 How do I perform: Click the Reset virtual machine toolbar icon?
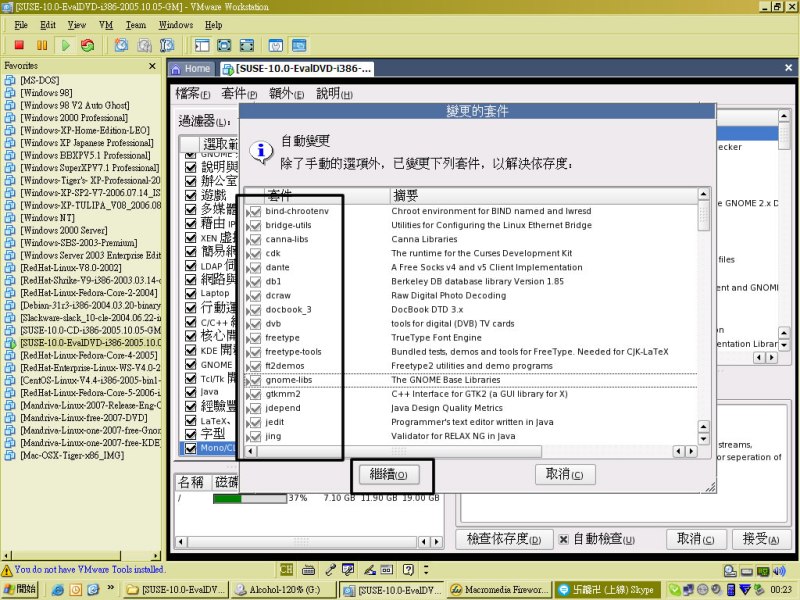coord(88,45)
